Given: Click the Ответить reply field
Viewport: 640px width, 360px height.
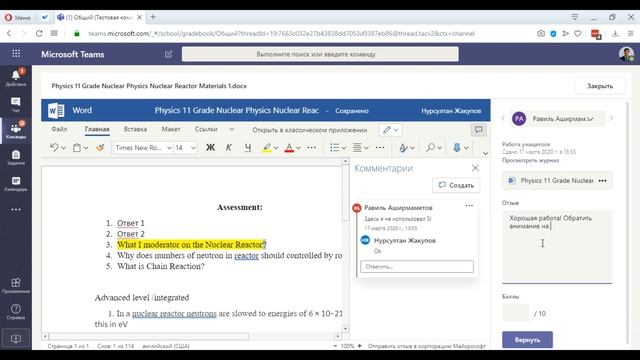Looking at the screenshot, I should 417,267.
